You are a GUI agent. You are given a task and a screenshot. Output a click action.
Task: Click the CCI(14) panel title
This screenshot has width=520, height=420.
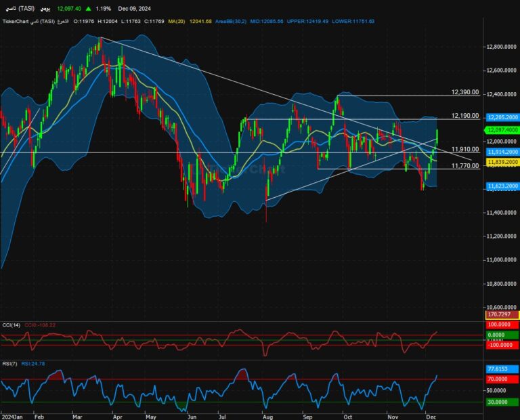click(x=10, y=325)
